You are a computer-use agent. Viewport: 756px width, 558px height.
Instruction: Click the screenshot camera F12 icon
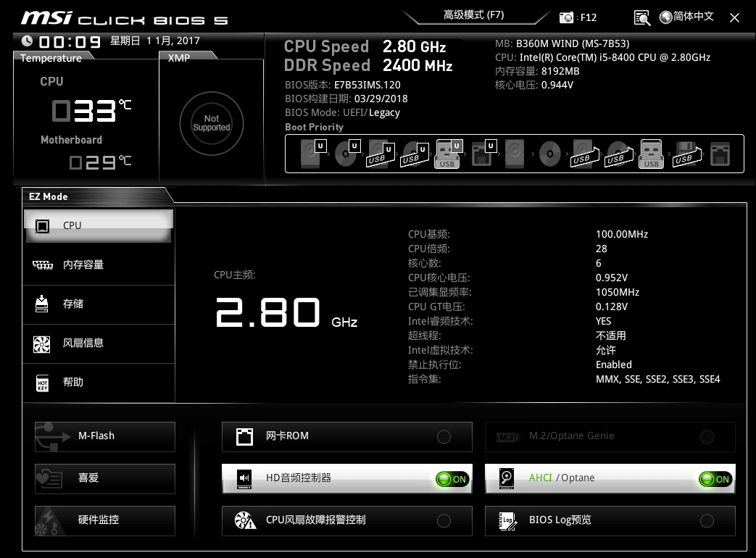567,18
